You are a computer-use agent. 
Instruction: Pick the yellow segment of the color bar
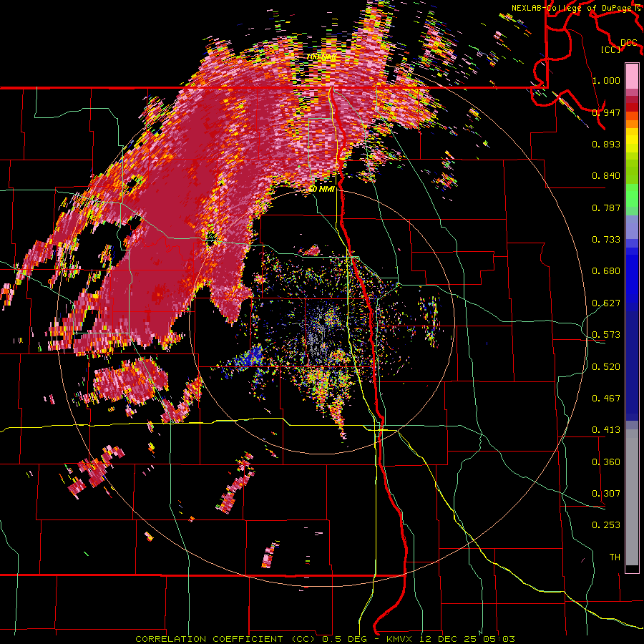632,140
